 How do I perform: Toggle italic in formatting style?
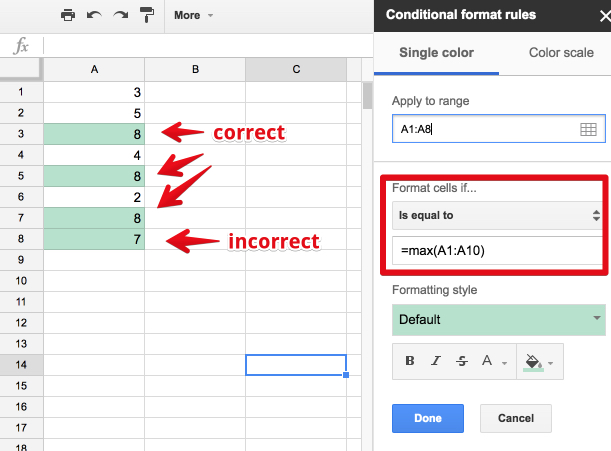pos(436,361)
